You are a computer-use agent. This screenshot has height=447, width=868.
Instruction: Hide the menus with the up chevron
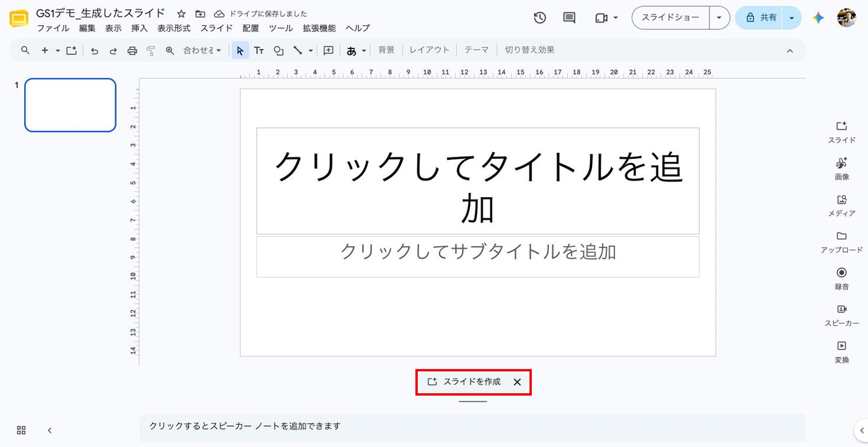(790, 51)
